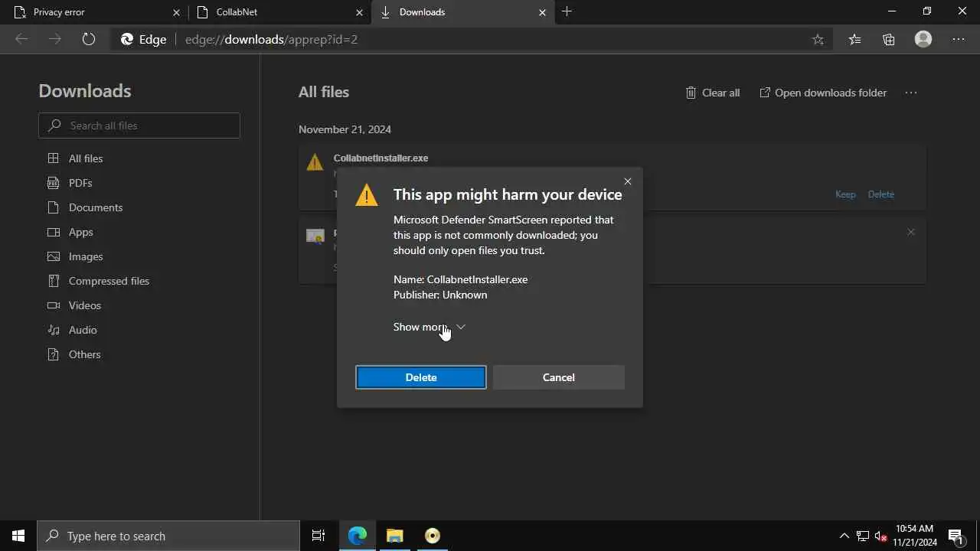The width and height of the screenshot is (980, 551).
Task: Filter downloads by Others
Action: click(x=84, y=354)
